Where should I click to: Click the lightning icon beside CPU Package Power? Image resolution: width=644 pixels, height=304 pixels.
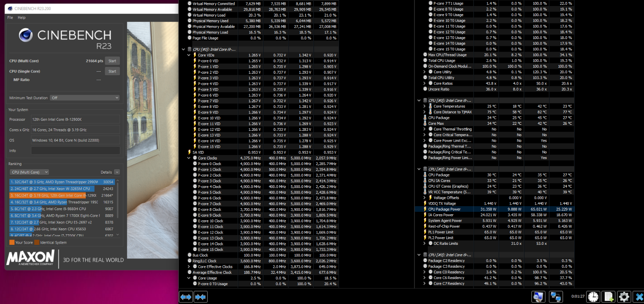425,209
